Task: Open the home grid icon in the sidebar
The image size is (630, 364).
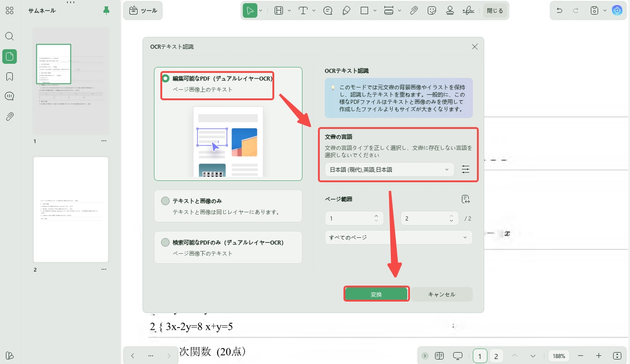Action: 10,10
